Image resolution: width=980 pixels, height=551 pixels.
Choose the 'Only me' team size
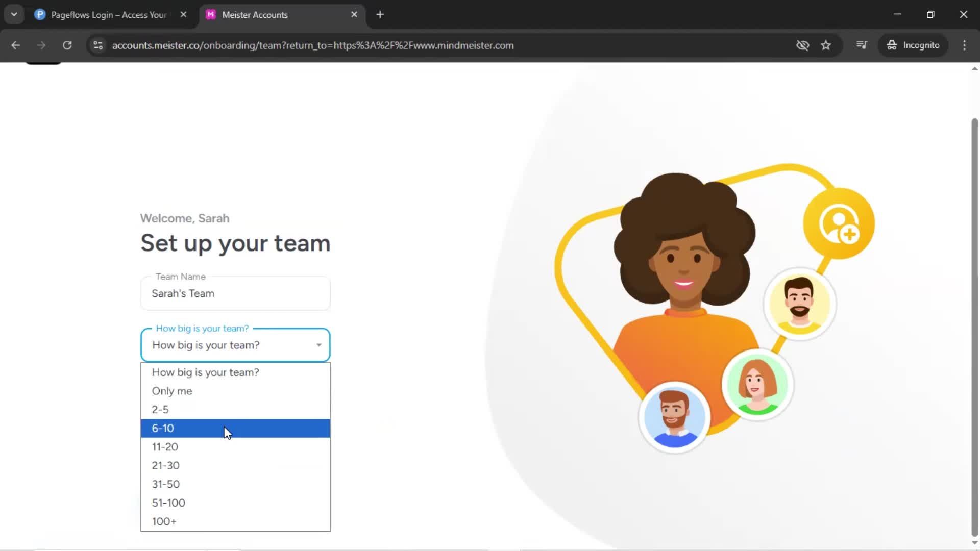[x=235, y=391]
